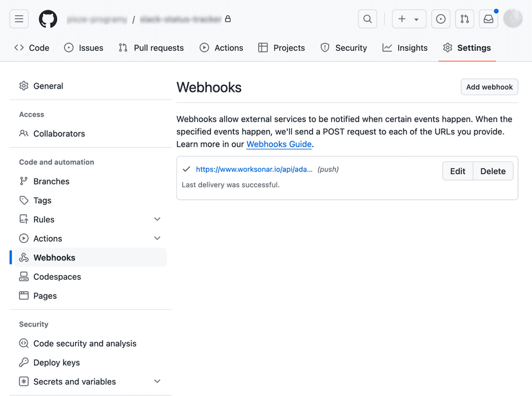Select the Codespaces sidebar item
The width and height of the screenshot is (532, 396).
(57, 276)
